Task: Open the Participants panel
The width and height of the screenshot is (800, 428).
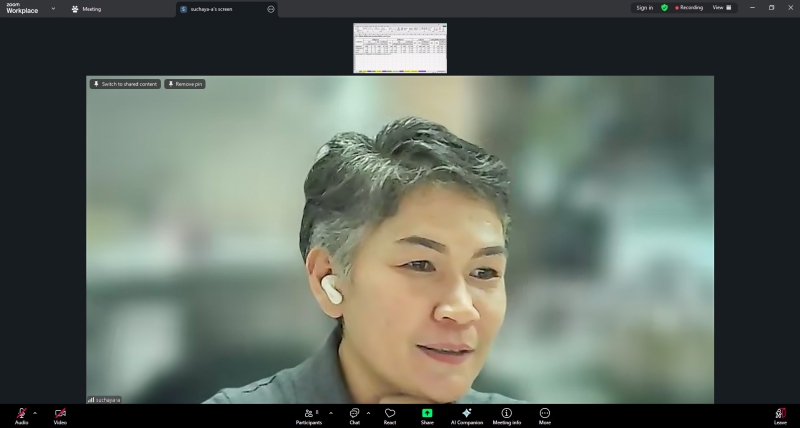Action: click(x=309, y=414)
